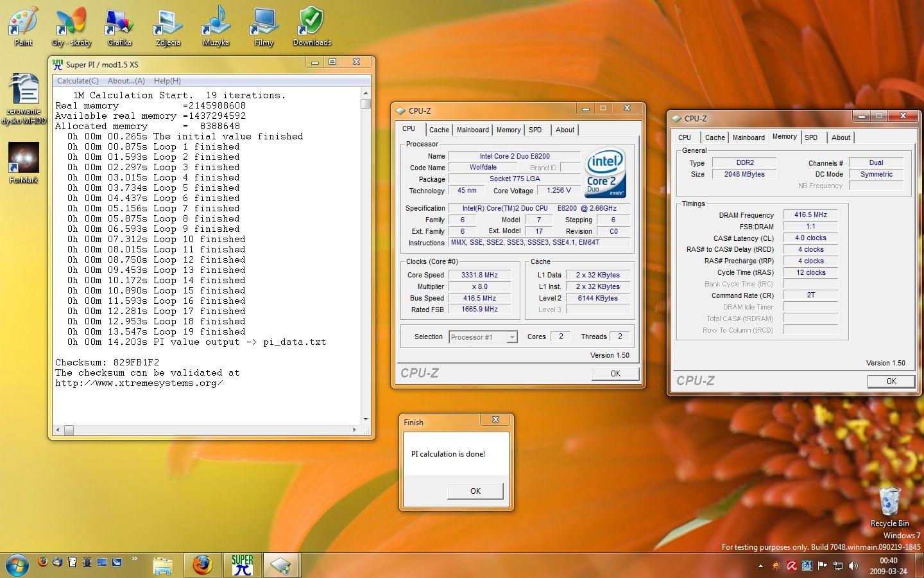This screenshot has height=578, width=924.
Task: Show hidden system tray icons
Action: (760, 566)
